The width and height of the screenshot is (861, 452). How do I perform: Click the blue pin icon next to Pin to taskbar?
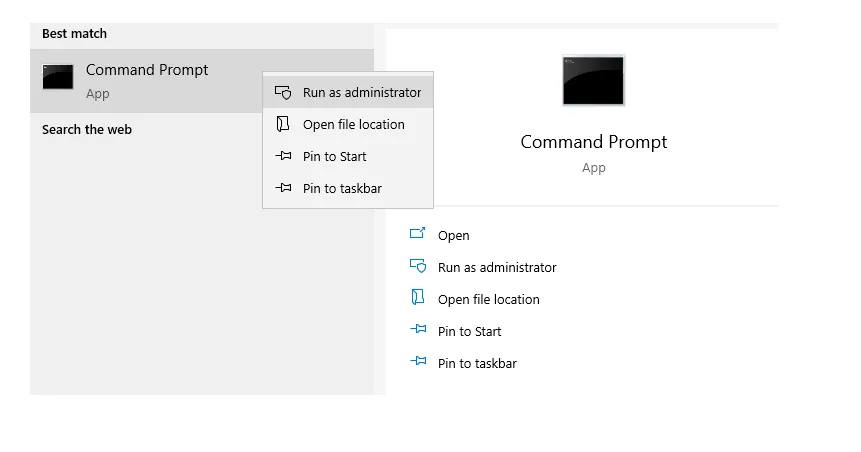click(x=418, y=361)
